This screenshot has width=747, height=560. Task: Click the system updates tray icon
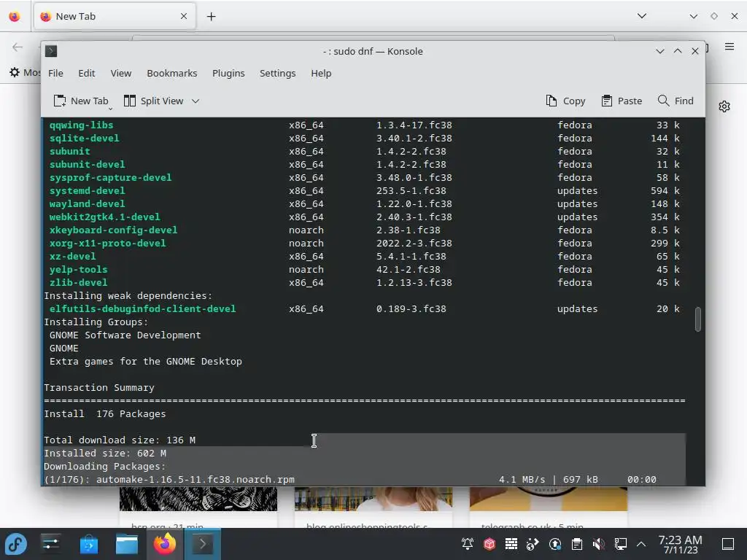[x=555, y=544]
